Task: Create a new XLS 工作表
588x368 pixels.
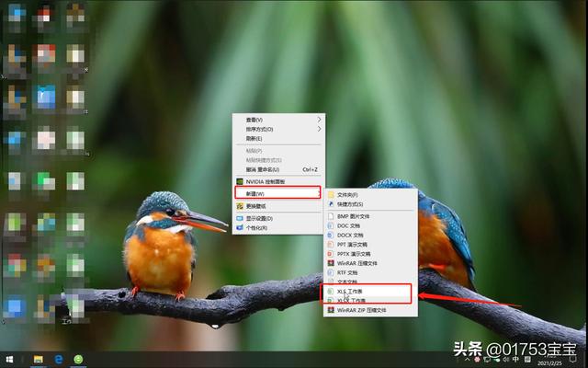Action: 351,291
